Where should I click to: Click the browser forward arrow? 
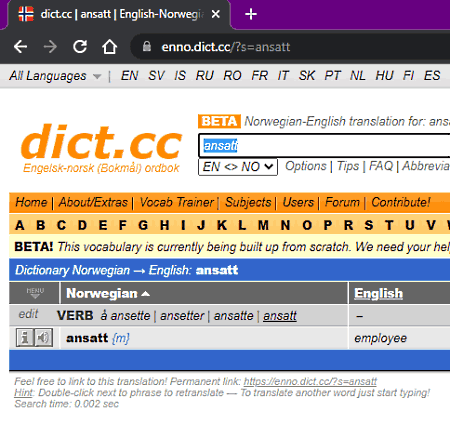pos(50,47)
